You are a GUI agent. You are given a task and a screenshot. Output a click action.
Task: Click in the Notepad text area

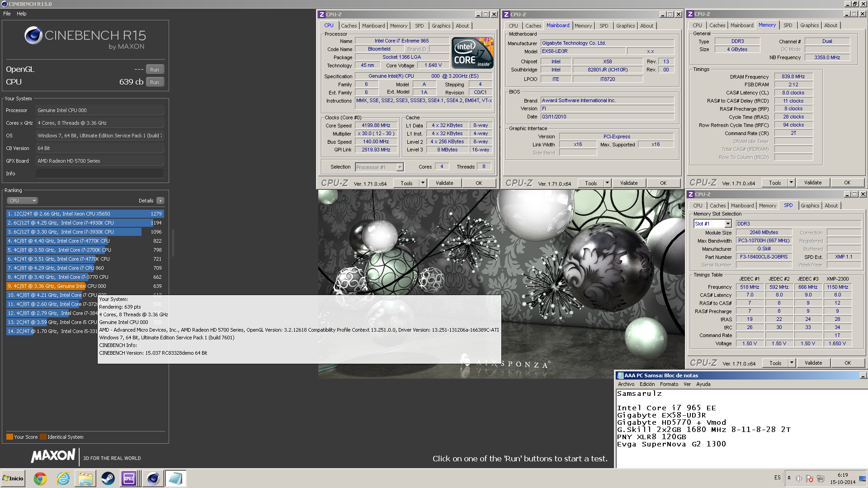click(741, 428)
